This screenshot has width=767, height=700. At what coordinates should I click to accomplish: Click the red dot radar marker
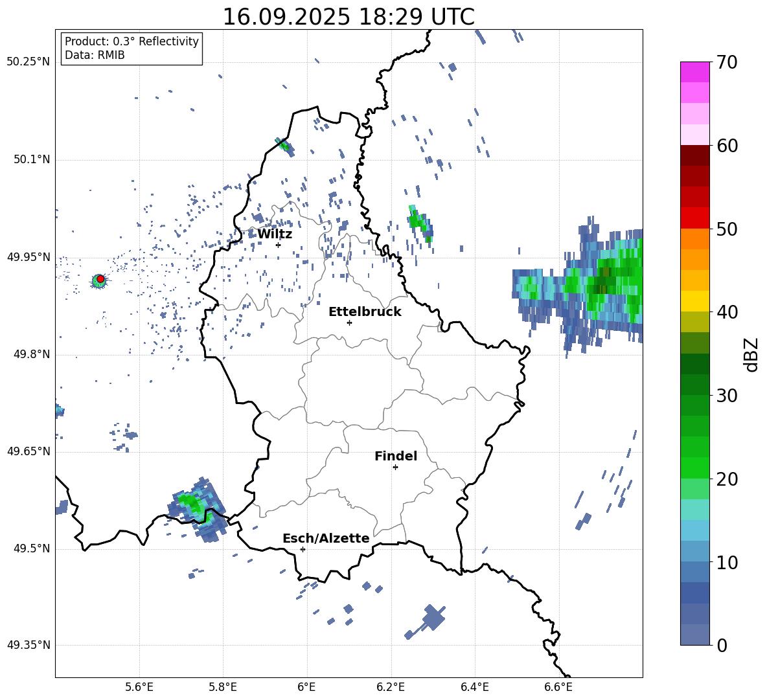point(100,279)
